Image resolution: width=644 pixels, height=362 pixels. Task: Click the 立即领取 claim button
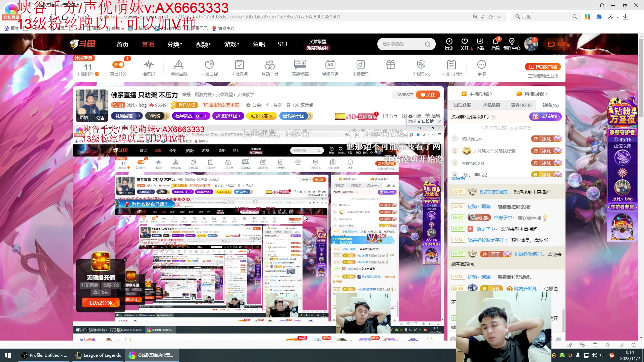click(x=367, y=117)
